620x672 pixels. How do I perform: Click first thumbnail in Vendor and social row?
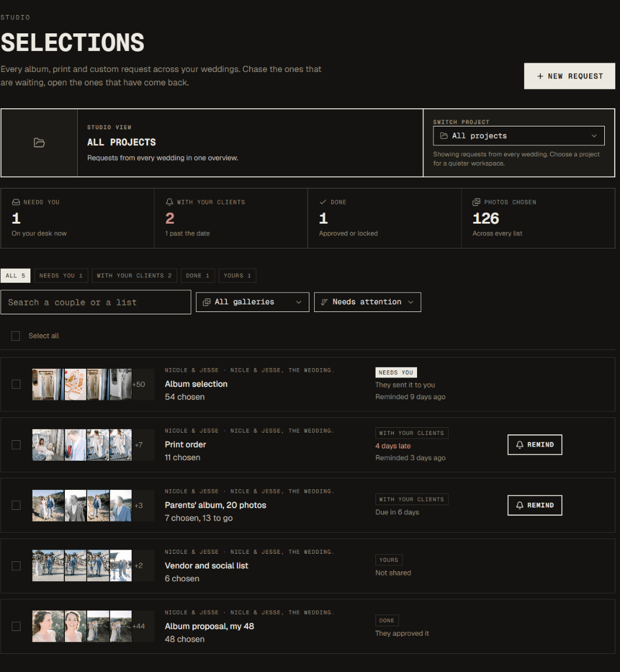[x=48, y=565]
